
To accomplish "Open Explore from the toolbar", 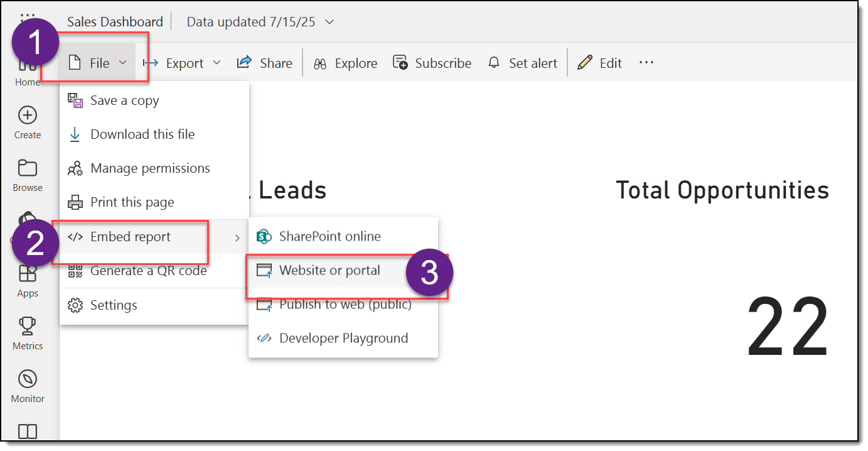I will 346,63.
